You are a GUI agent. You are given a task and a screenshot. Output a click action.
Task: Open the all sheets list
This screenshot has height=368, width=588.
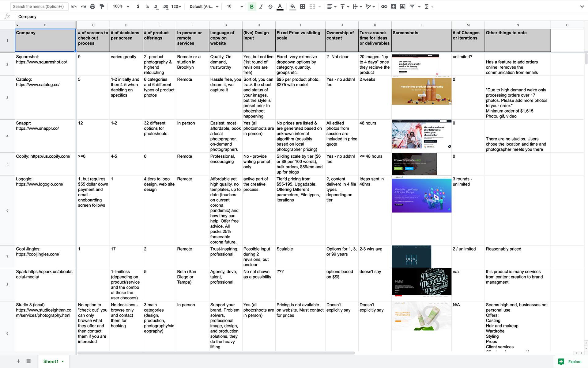(28, 361)
